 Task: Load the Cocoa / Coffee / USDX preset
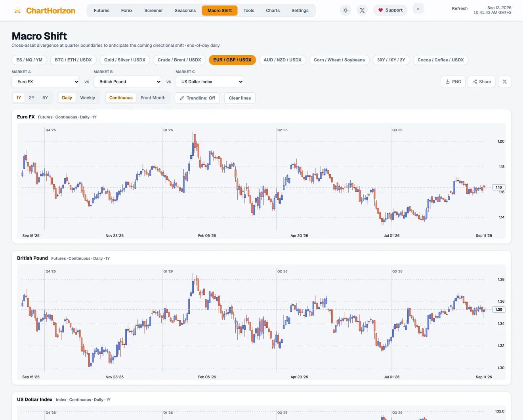point(441,60)
